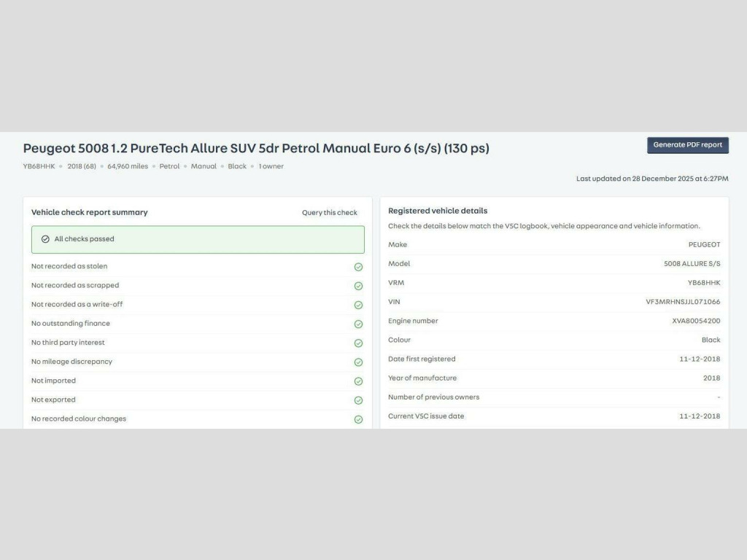
Task: Click the All checks passed checkmark icon
Action: pos(45,239)
